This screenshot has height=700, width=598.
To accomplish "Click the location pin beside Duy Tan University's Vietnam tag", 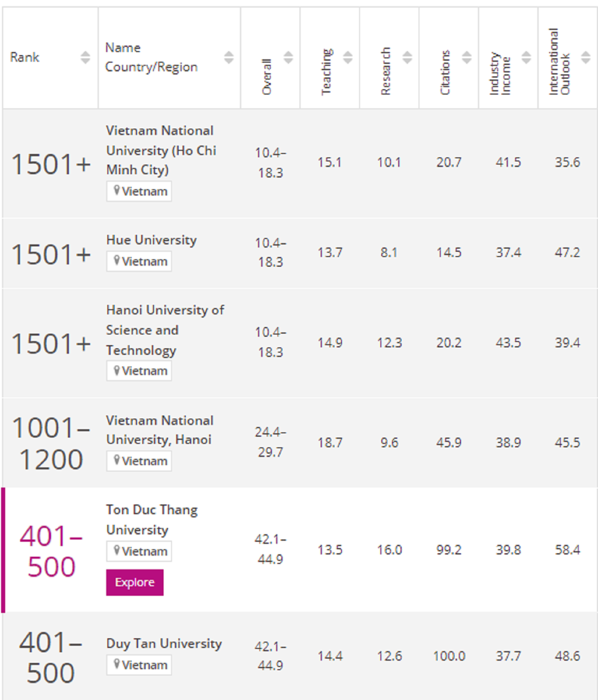I will (116, 665).
